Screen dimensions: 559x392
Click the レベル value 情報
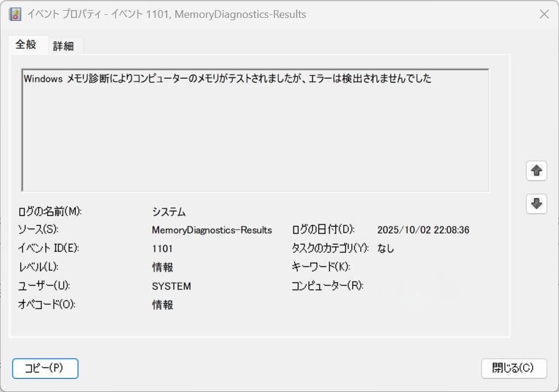[x=165, y=267]
